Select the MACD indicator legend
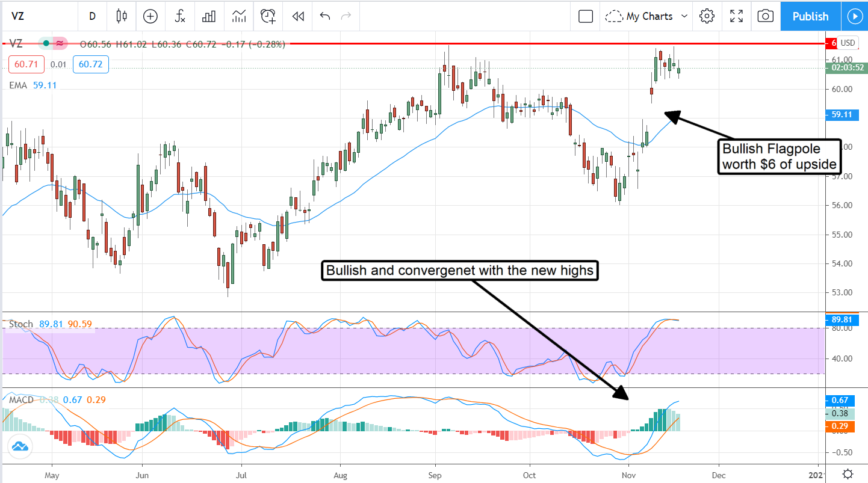 tap(22, 400)
